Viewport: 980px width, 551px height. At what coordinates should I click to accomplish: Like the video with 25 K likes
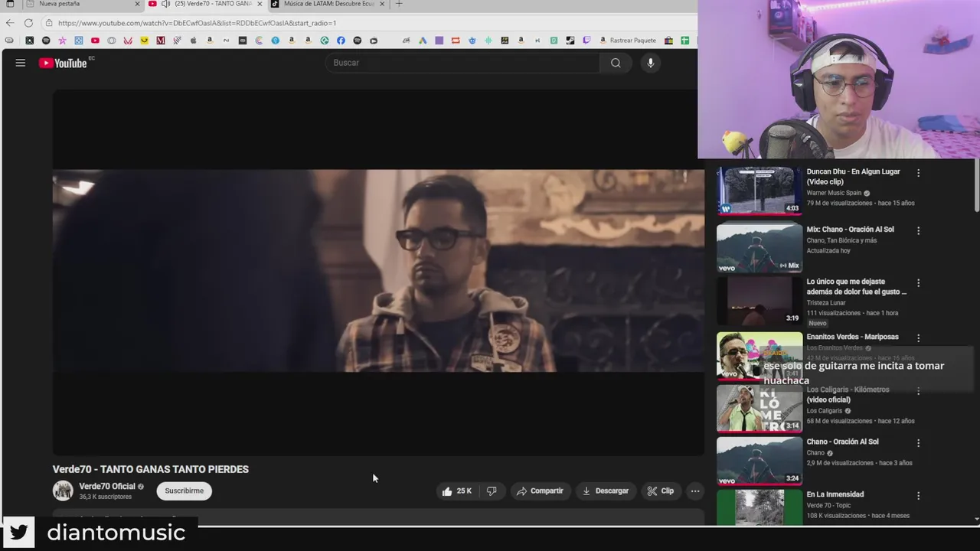[x=457, y=491]
